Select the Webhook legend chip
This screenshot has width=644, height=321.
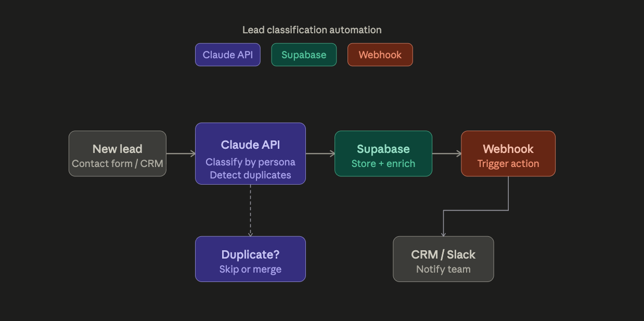click(380, 55)
